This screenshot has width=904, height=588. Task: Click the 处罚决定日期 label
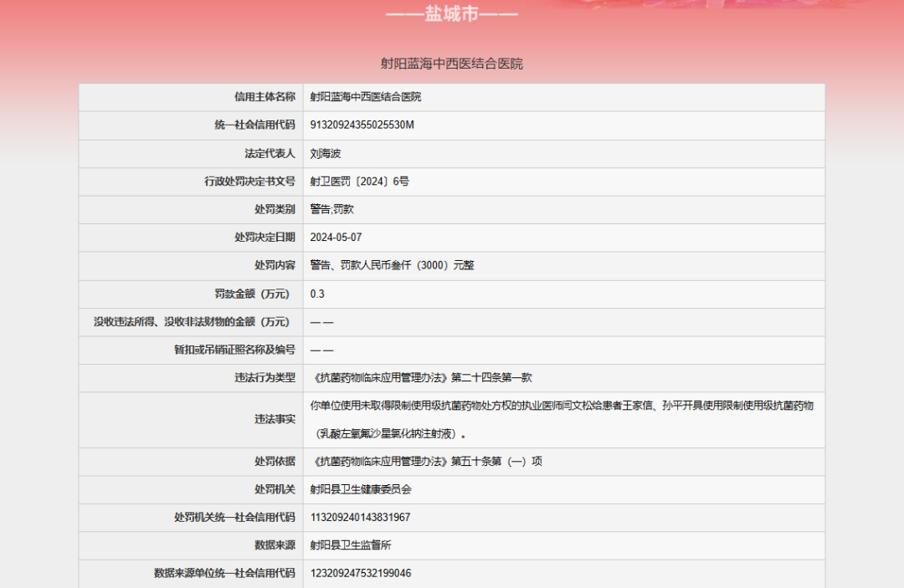click(x=265, y=238)
